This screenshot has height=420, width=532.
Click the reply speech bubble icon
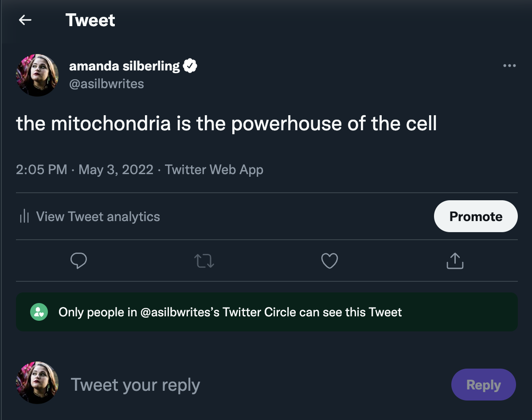78,261
